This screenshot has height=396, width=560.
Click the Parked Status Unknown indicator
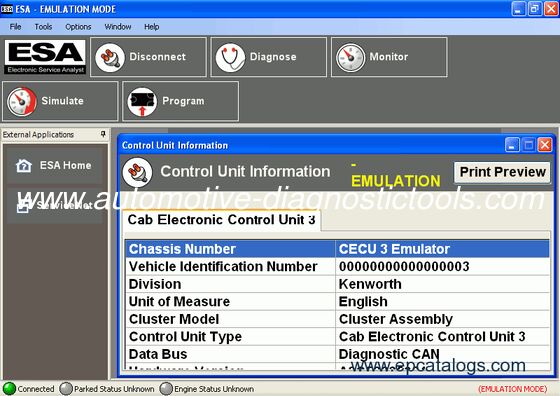tap(66, 389)
